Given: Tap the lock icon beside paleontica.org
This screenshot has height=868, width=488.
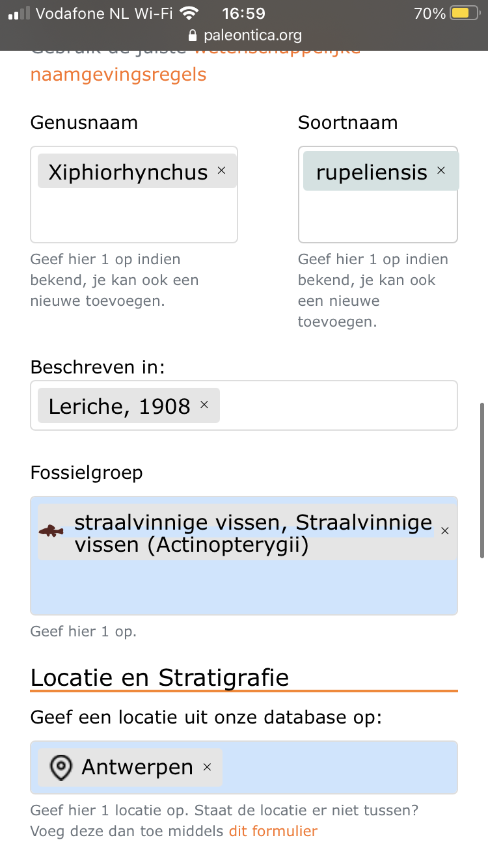Looking at the screenshot, I should pos(192,35).
